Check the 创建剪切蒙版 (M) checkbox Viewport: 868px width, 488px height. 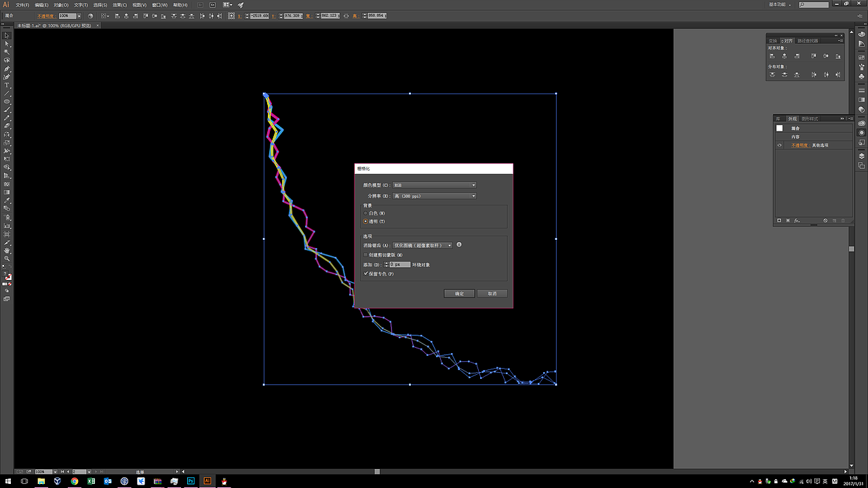point(366,255)
